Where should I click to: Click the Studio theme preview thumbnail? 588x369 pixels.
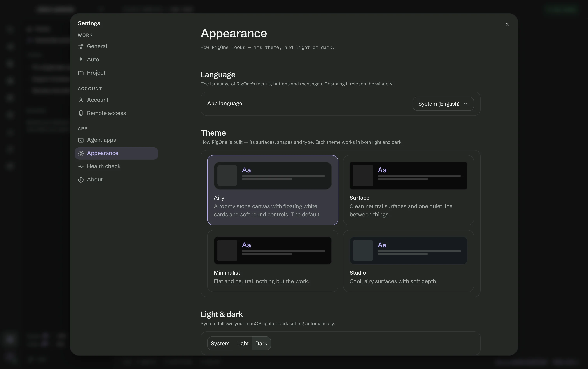tap(408, 251)
